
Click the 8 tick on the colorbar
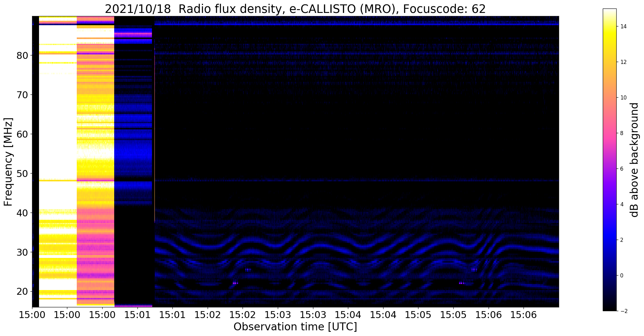[621, 133]
